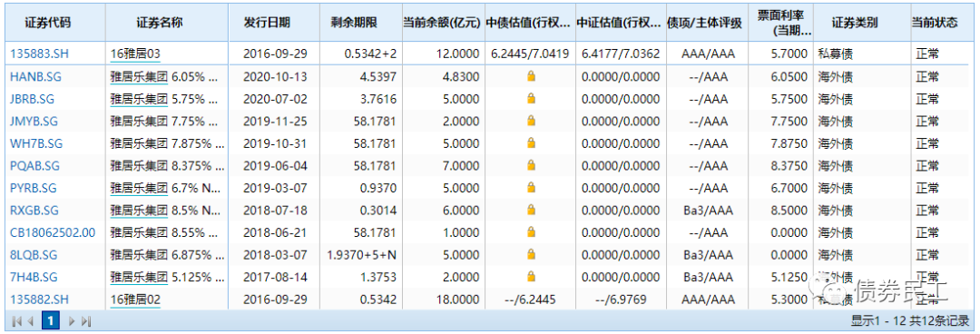Open 135882.SH bond code link
Viewport: 980px width, 334px height.
tap(39, 299)
